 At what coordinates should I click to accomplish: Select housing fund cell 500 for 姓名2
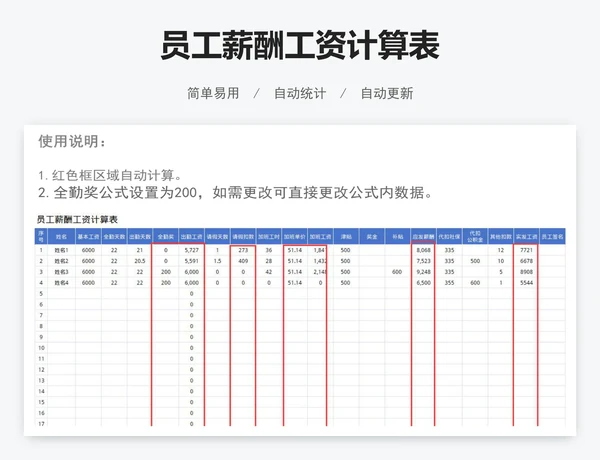(475, 261)
